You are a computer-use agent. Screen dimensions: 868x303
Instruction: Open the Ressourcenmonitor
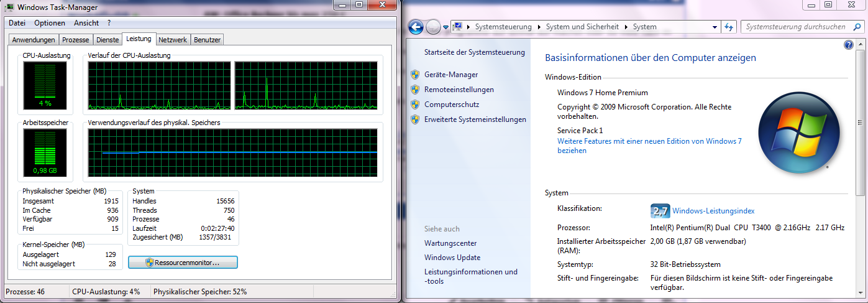(x=183, y=263)
